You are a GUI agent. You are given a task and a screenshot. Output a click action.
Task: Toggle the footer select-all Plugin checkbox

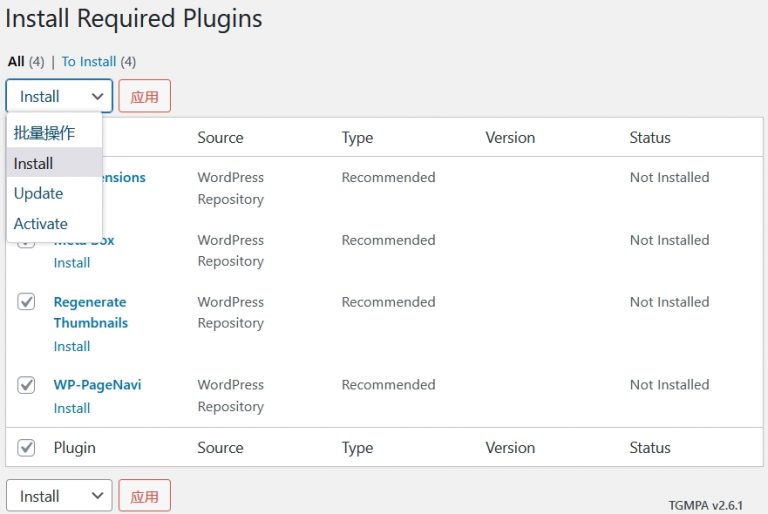[x=27, y=448]
